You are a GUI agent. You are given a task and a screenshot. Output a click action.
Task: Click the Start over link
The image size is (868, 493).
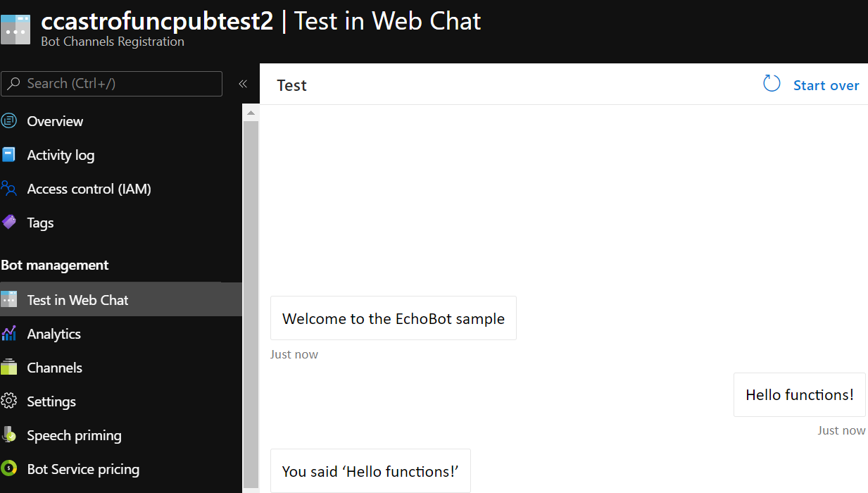[826, 85]
